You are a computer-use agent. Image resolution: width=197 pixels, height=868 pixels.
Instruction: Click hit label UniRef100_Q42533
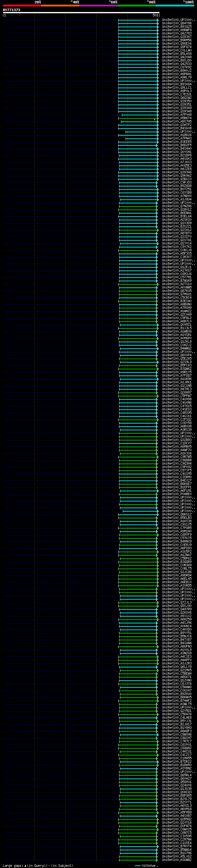tap(177, 64)
